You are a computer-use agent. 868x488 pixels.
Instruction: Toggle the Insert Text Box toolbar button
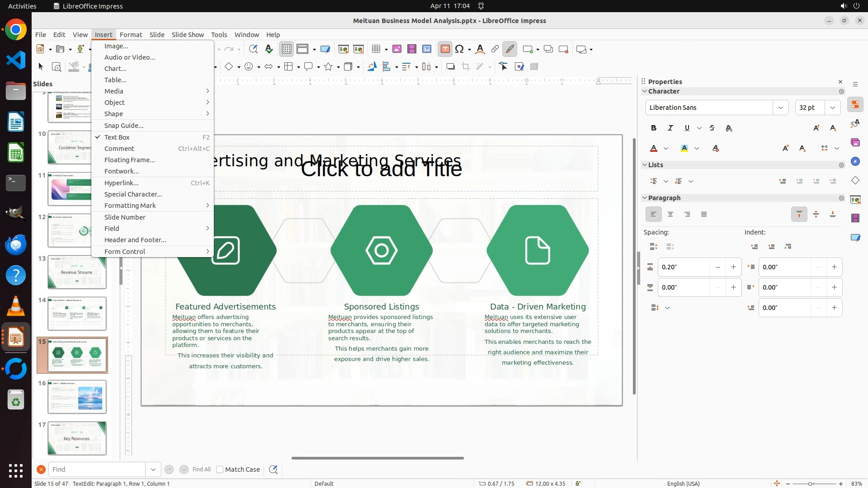point(445,49)
